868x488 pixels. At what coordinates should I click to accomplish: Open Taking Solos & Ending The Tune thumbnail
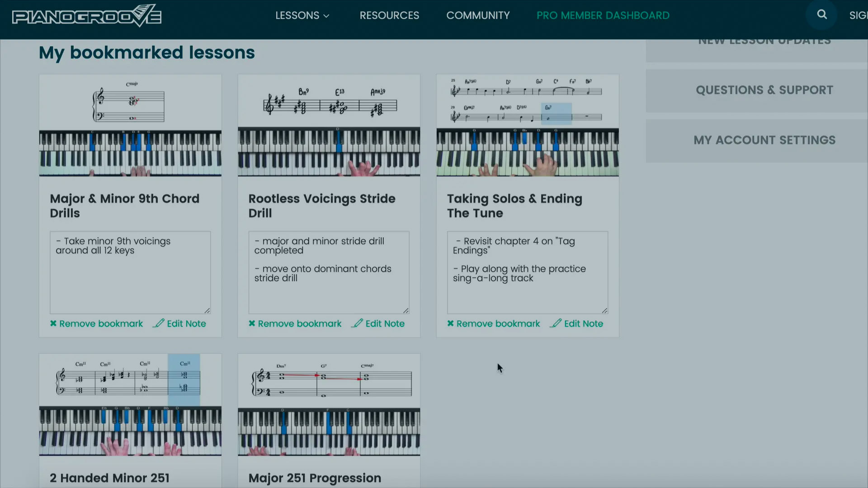pyautogui.click(x=528, y=125)
